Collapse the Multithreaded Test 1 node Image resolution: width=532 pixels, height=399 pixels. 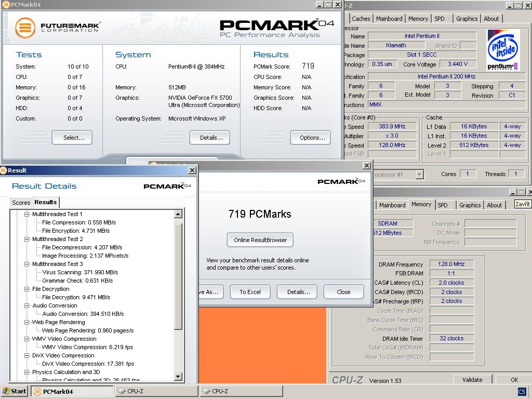(27, 214)
